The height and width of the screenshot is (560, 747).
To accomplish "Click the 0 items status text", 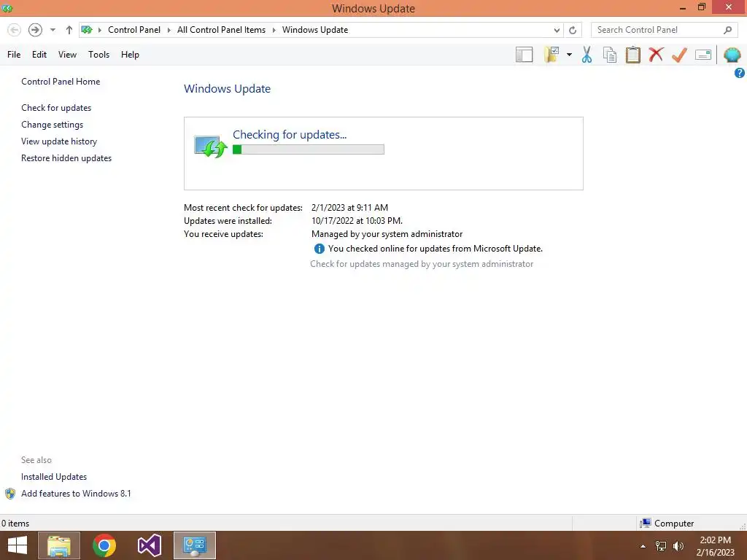I will point(15,524).
